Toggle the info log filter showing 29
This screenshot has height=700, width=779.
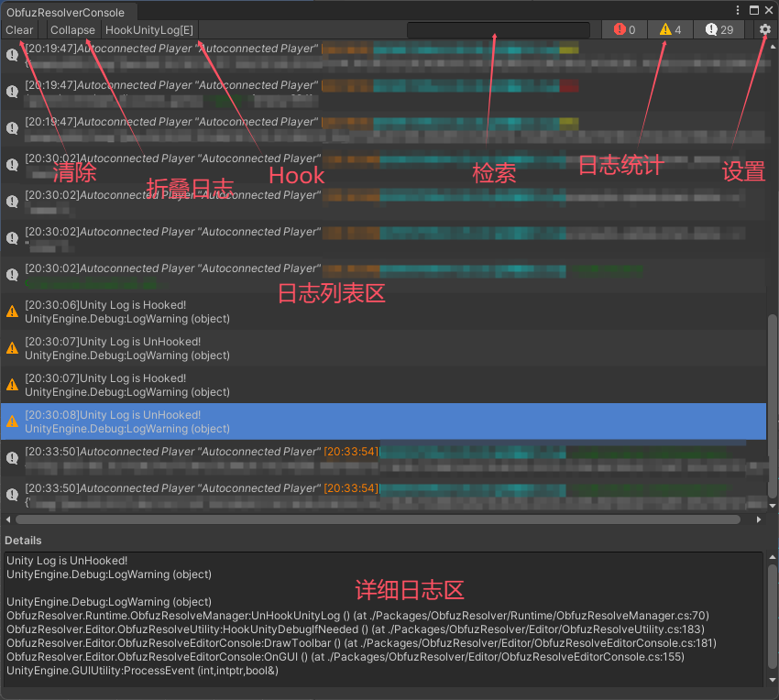tap(719, 30)
